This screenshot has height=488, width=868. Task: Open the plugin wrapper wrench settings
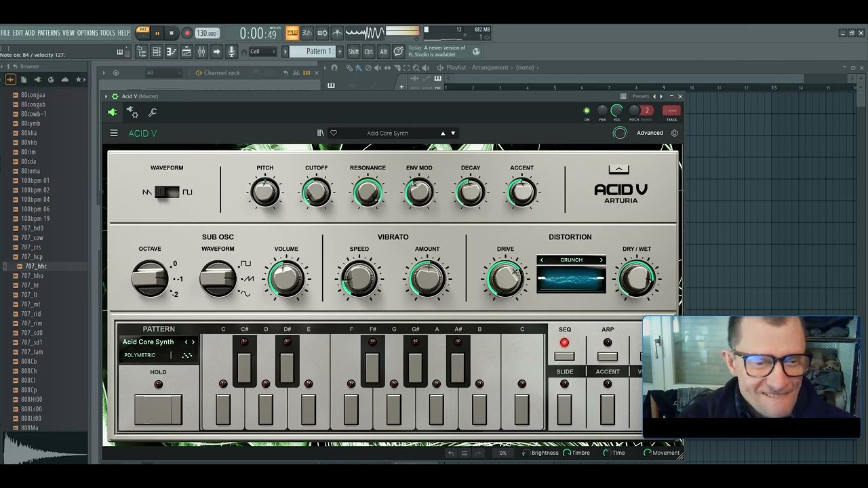153,113
